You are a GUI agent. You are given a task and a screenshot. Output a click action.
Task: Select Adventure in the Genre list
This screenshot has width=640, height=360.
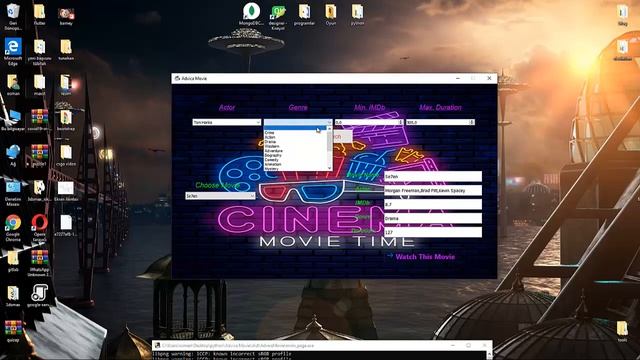tap(296, 151)
